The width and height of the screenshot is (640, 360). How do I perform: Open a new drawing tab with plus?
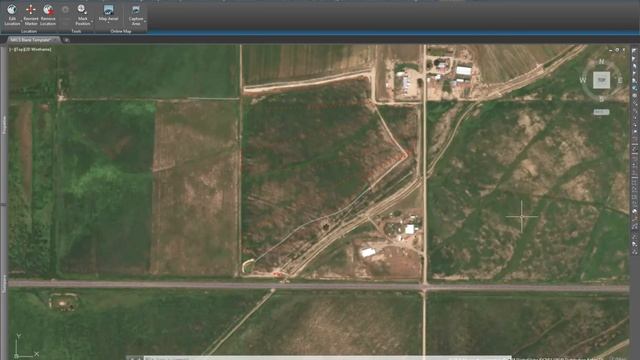pyautogui.click(x=67, y=40)
